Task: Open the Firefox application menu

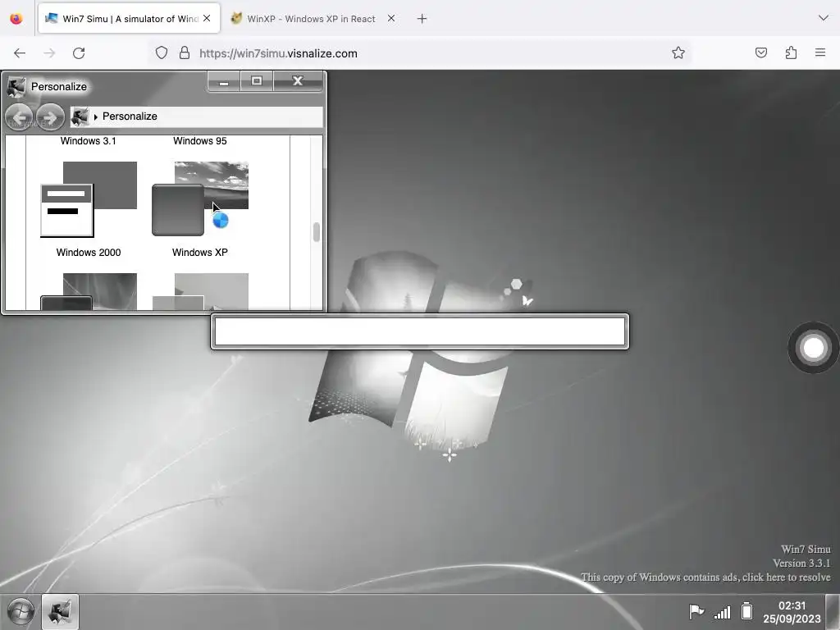Action: pos(820,53)
